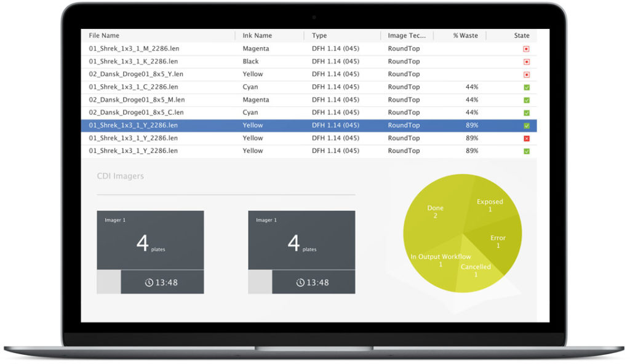Viewport: 630px width, 364px height.
Task: Click the CDI Imagers section heading
Action: tap(120, 176)
